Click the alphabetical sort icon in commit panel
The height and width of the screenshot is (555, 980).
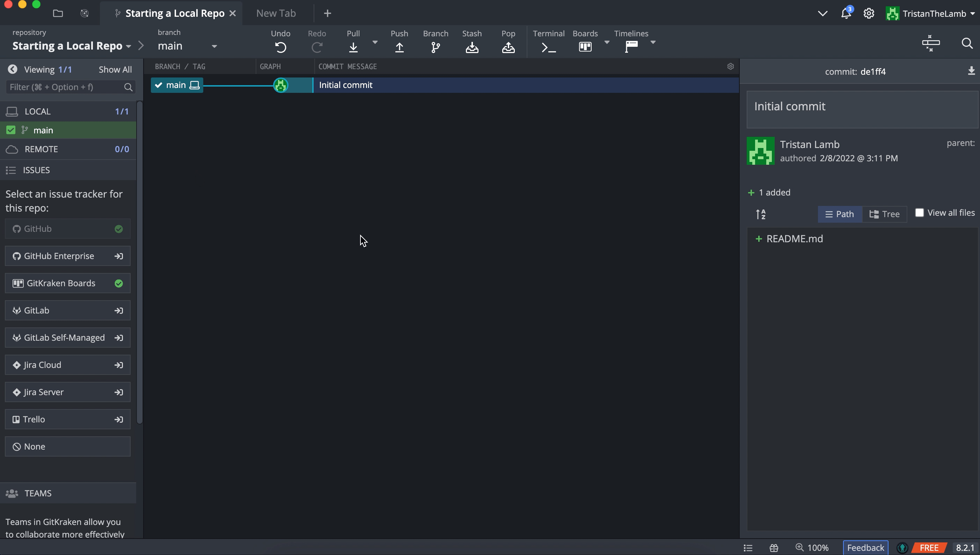(761, 214)
